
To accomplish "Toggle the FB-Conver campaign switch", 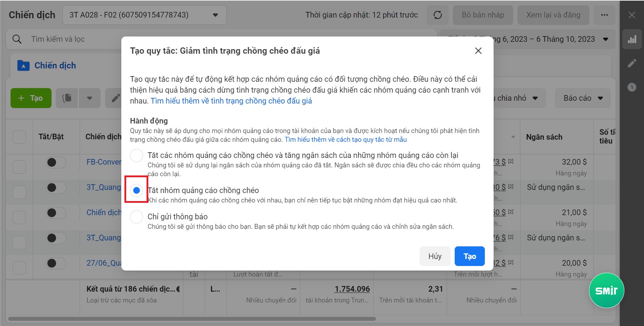I will pos(56,162).
